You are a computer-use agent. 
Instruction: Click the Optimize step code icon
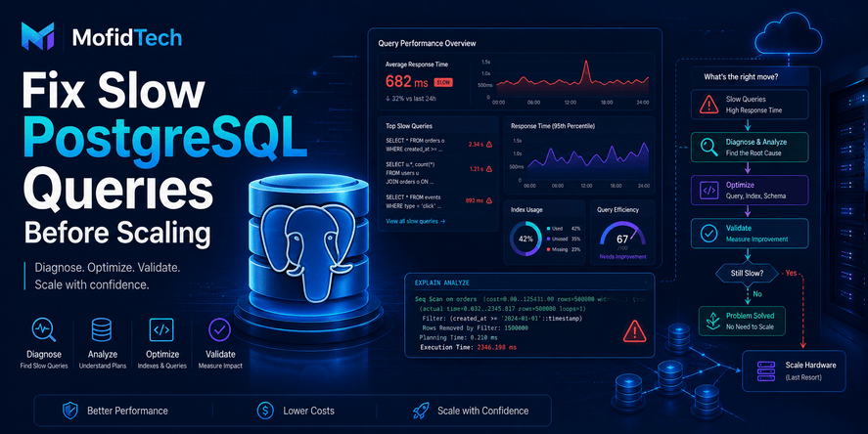[x=709, y=191]
